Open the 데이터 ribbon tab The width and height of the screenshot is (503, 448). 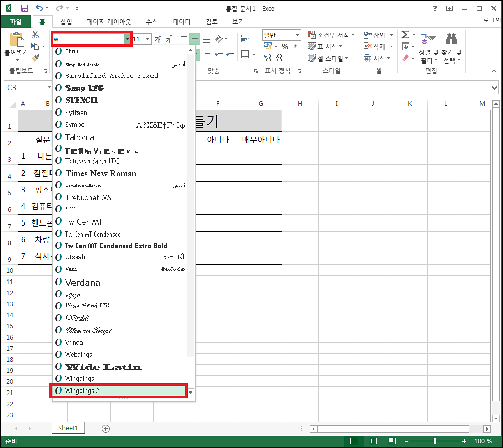(182, 22)
